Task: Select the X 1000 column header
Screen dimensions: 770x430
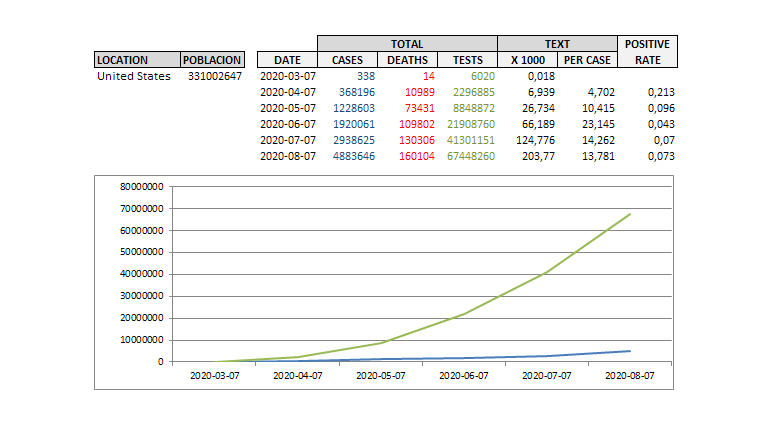Action: point(527,60)
